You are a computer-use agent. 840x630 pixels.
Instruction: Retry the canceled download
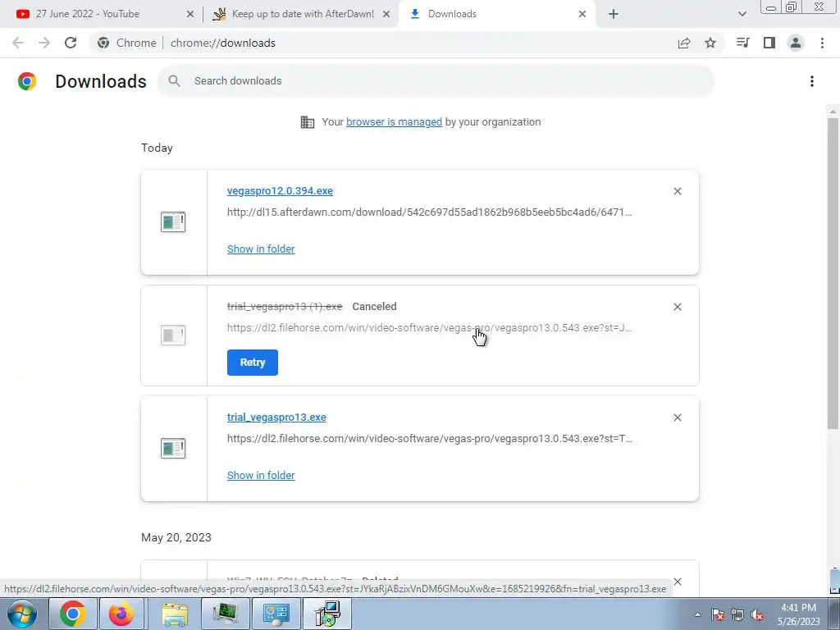point(253,363)
